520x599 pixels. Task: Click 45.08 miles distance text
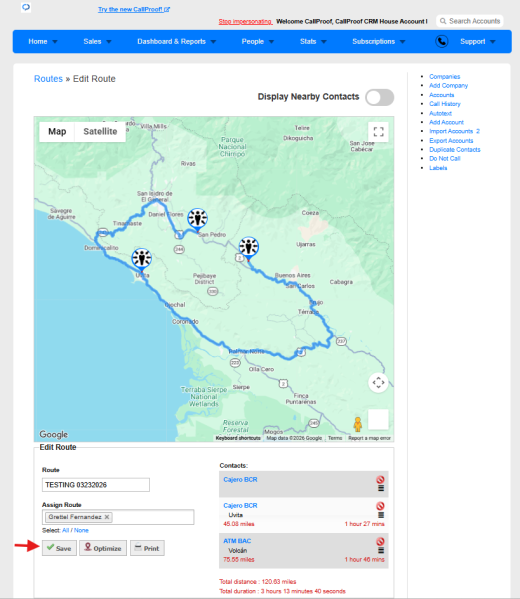coord(239,524)
